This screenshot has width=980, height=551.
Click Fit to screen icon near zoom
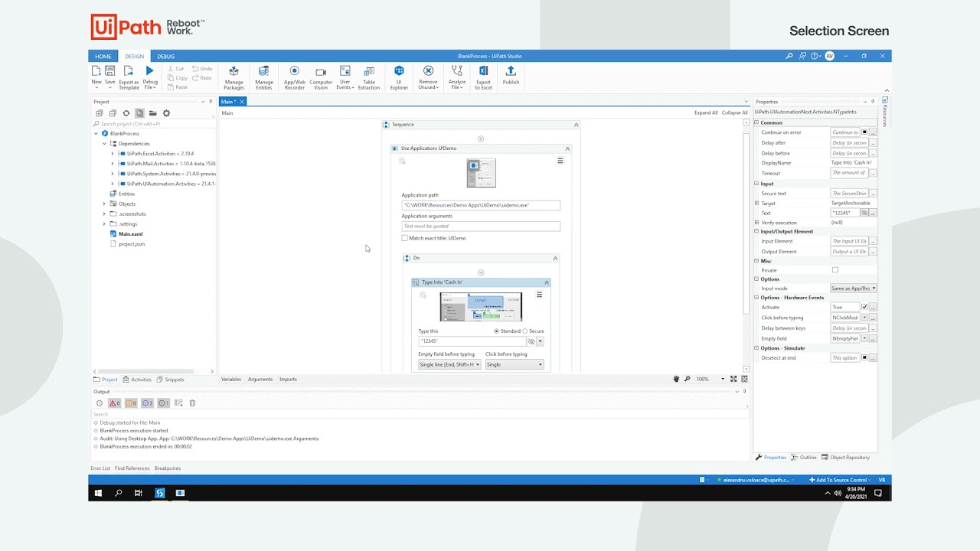click(733, 379)
